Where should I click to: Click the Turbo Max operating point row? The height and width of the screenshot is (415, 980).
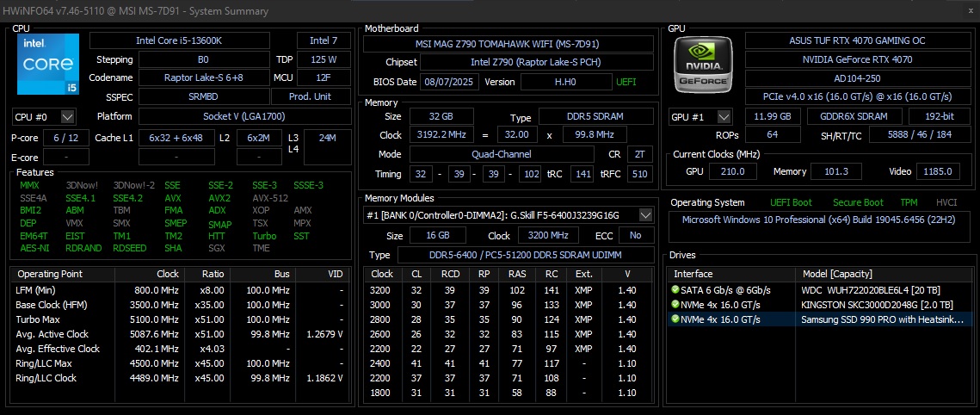[180, 319]
